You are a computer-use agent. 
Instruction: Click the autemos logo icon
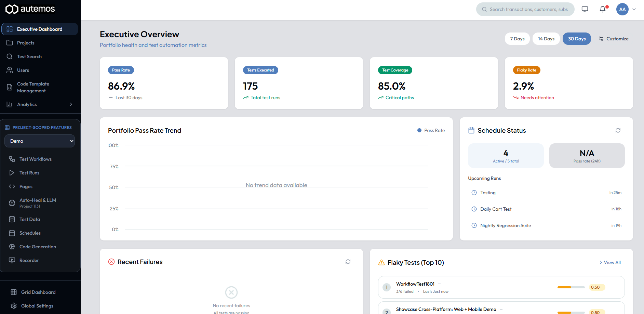[x=12, y=9]
